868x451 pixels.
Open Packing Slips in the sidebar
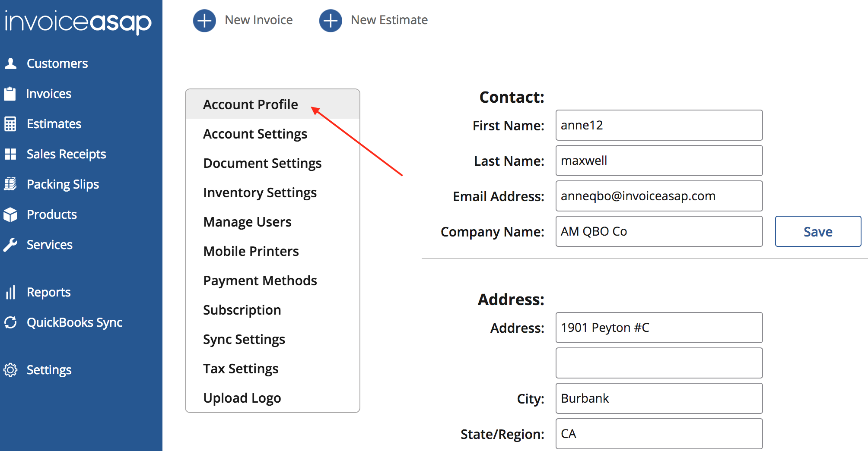pyautogui.click(x=63, y=184)
